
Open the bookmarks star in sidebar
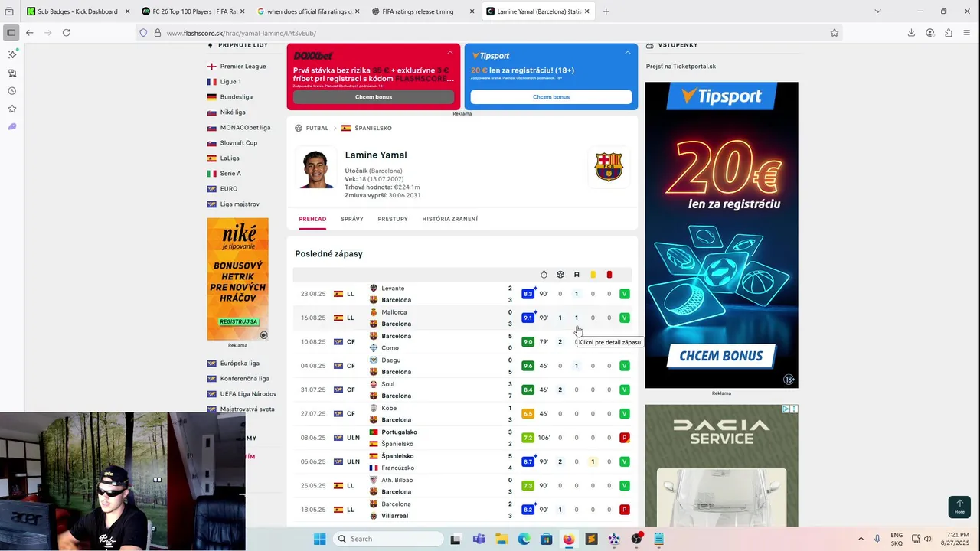[x=12, y=109]
